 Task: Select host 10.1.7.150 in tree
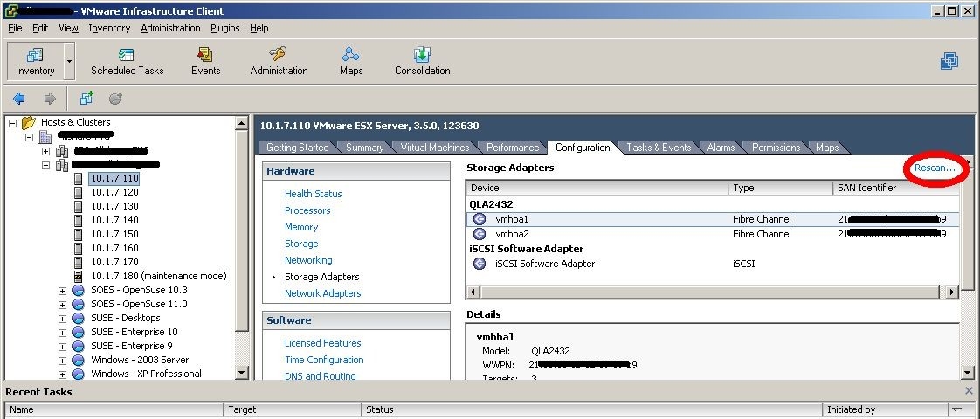(x=115, y=234)
